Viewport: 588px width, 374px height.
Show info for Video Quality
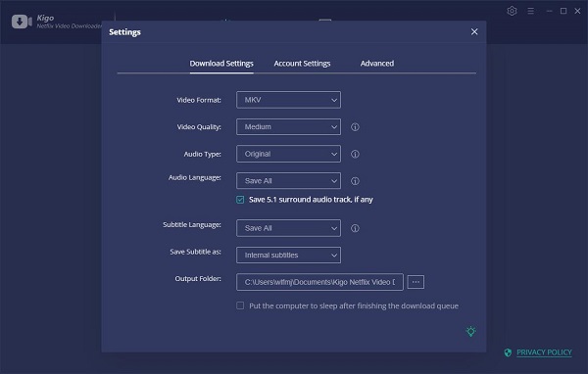pos(355,127)
